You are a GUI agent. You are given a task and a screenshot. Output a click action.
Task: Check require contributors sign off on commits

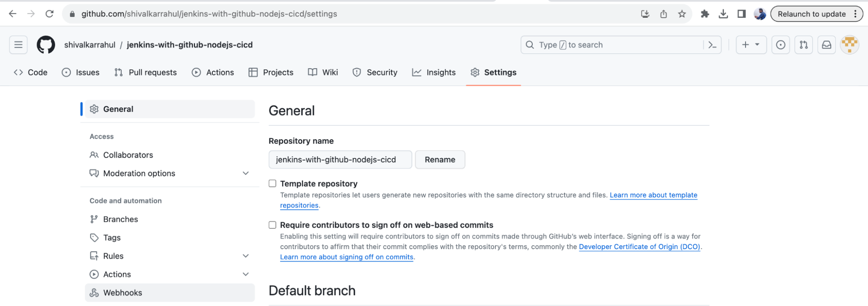[x=272, y=225]
